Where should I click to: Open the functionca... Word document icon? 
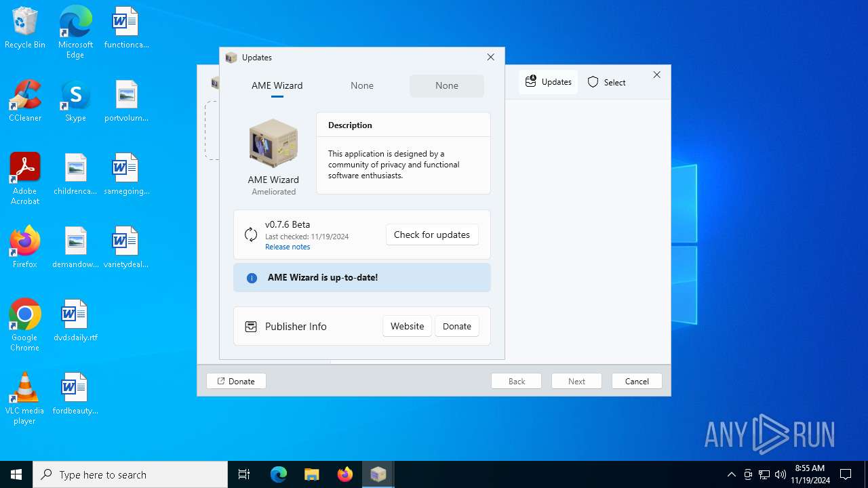[126, 27]
